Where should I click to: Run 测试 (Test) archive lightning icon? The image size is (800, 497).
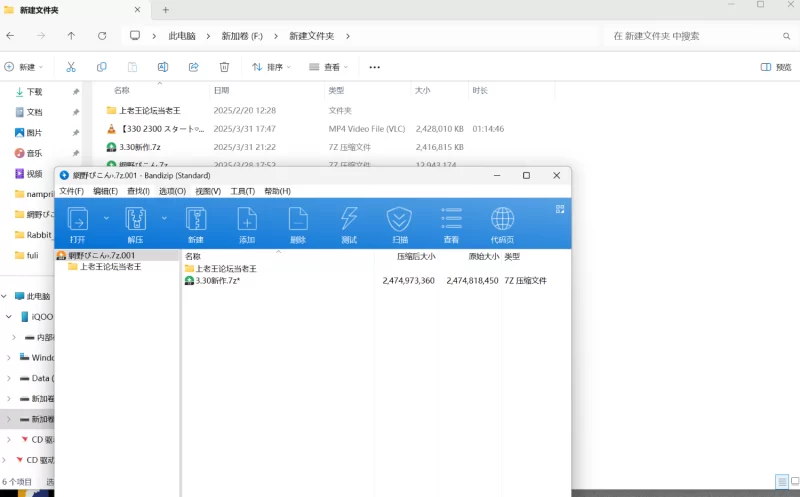[x=349, y=224]
